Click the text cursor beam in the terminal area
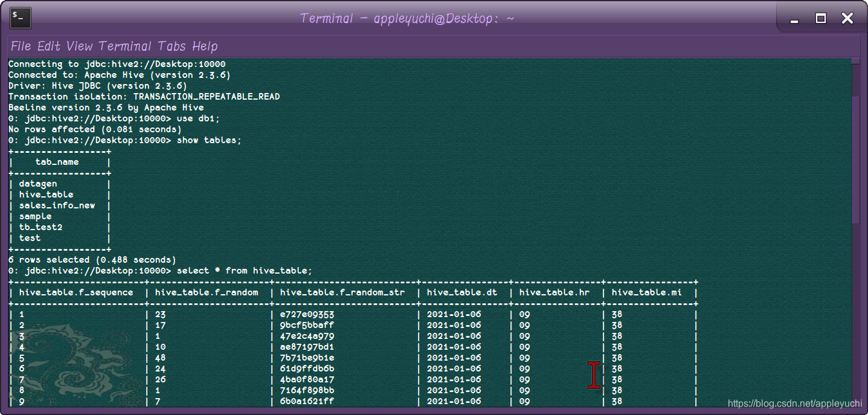 [x=594, y=375]
